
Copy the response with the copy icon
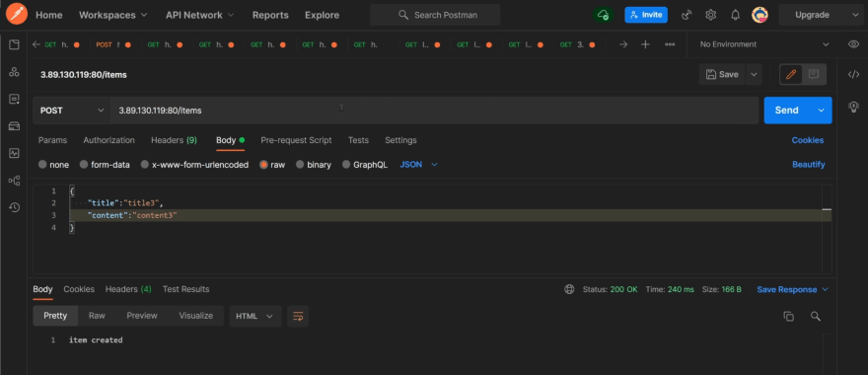click(x=788, y=317)
